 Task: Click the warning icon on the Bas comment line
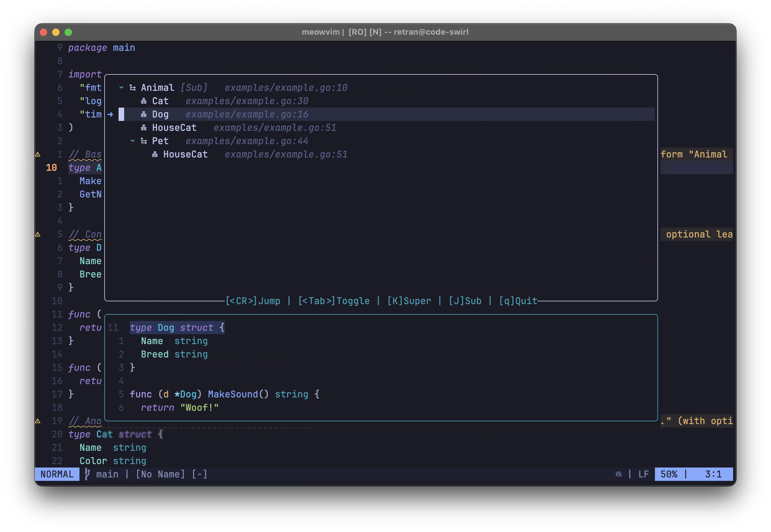[x=38, y=154]
